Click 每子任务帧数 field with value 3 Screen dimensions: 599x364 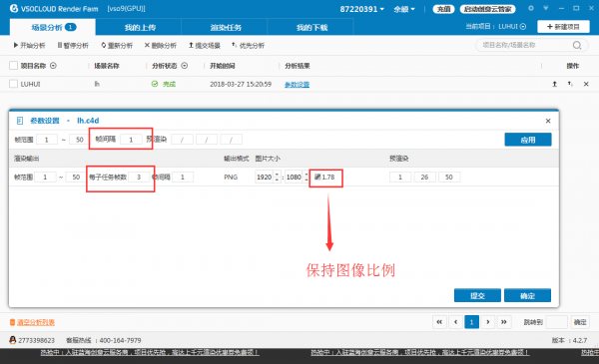(x=139, y=178)
